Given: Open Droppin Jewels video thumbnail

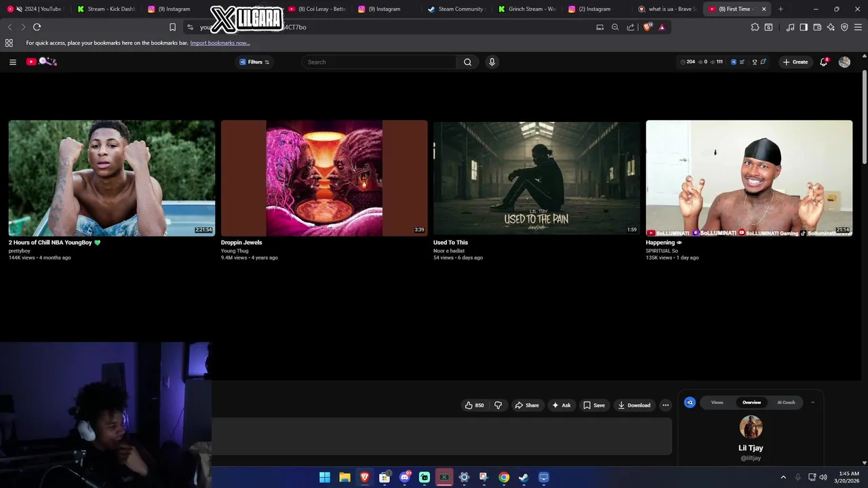Looking at the screenshot, I should [324, 178].
